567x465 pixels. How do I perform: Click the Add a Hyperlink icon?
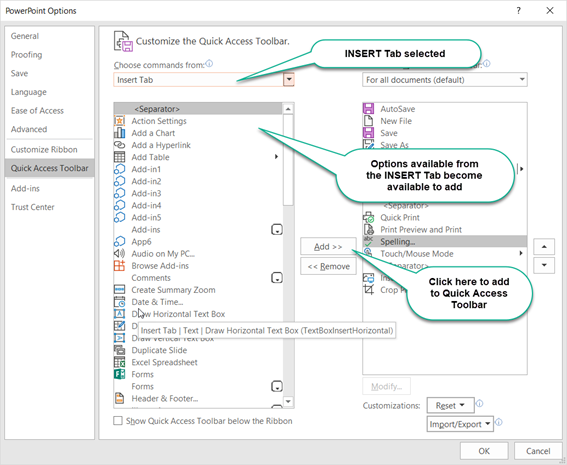[119, 145]
